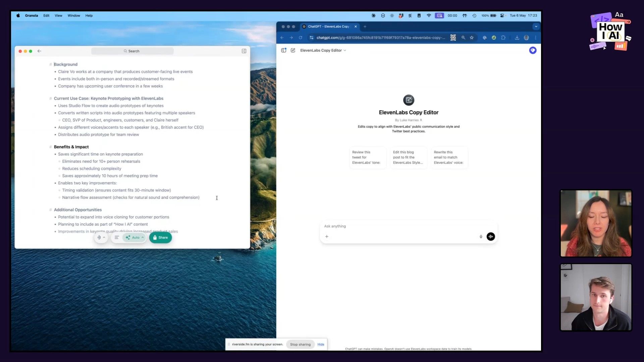Viewport: 644px width, 362px height.
Task: Click 'Current Use Case: Keynote Prototyping' heading
Action: [108, 98]
